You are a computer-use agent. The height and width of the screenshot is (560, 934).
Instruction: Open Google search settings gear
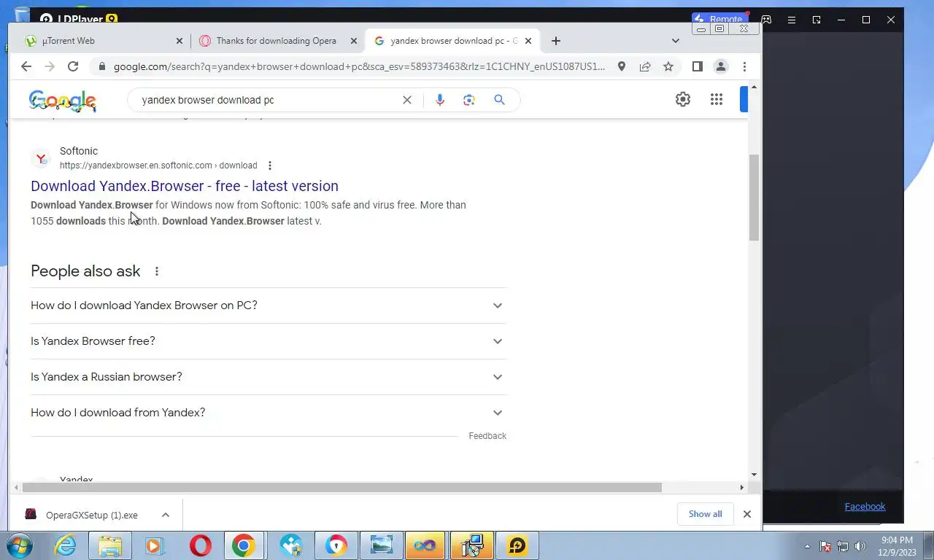683,99
